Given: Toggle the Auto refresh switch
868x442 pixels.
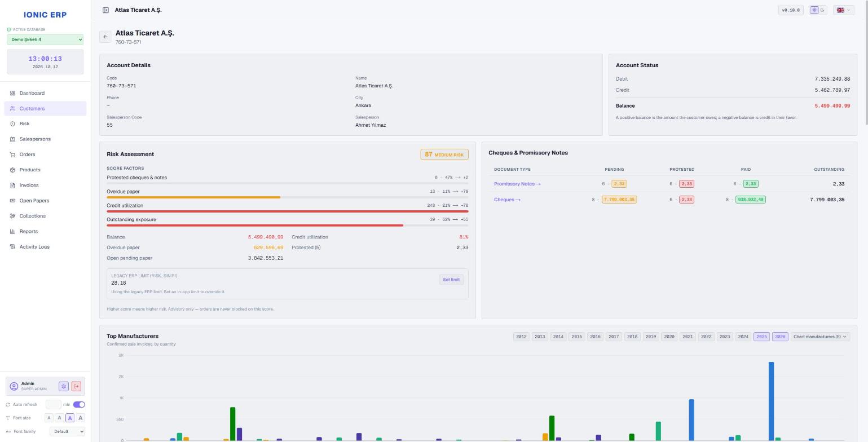Looking at the screenshot, I should pyautogui.click(x=79, y=404).
